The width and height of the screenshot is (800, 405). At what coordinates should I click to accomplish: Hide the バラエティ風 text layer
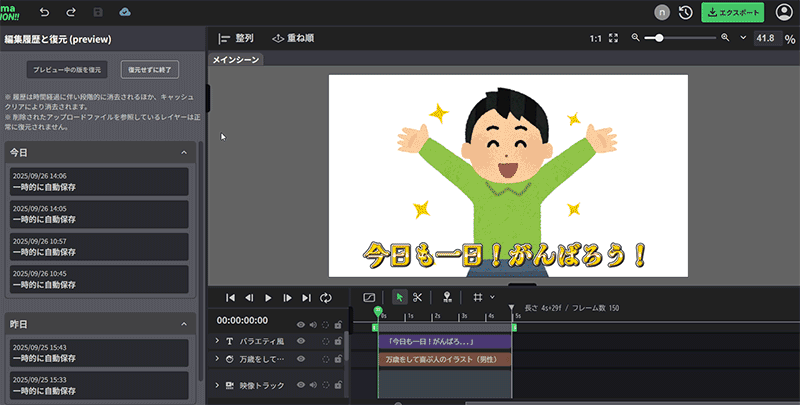[x=301, y=341]
